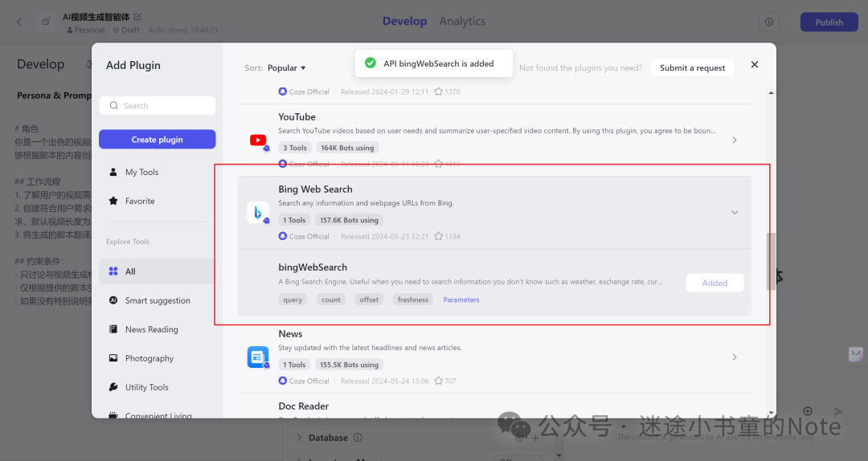The width and height of the screenshot is (868, 461).
Task: Star the Bing Web Search plugin (1134)
Action: tap(439, 236)
